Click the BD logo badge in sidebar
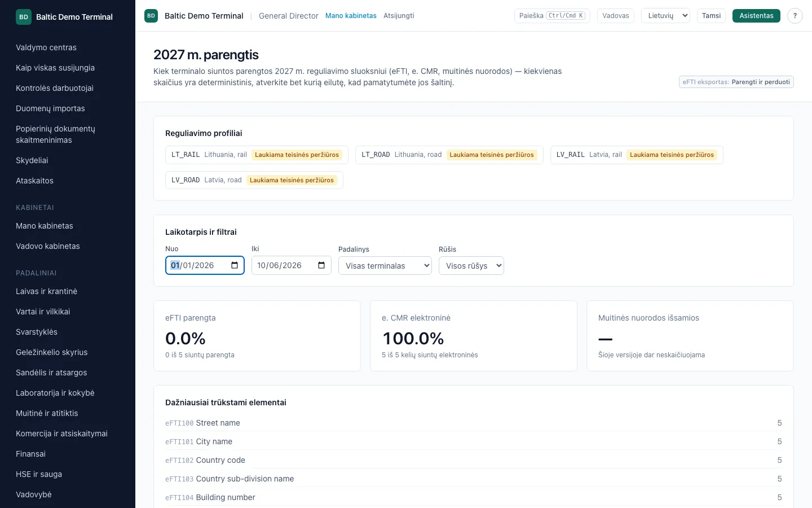Viewport: 812px width, 508px height. [x=24, y=17]
